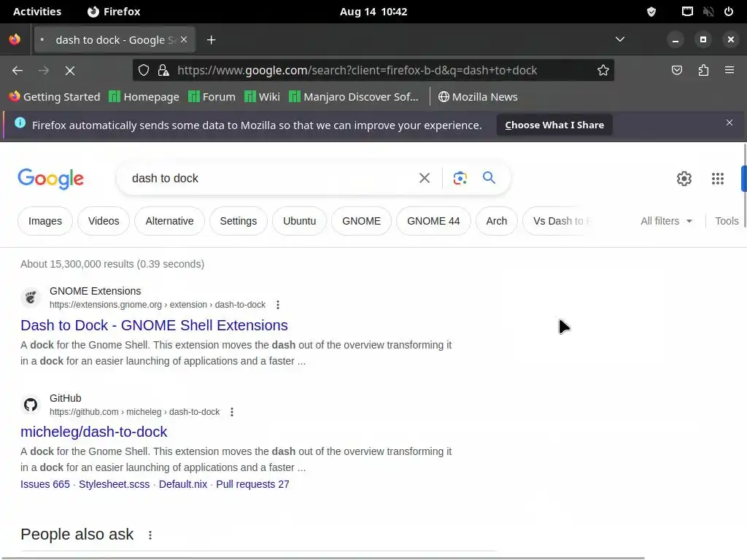Open the Firefox hamburger application menu
This screenshot has width=747, height=560.
coord(729,71)
